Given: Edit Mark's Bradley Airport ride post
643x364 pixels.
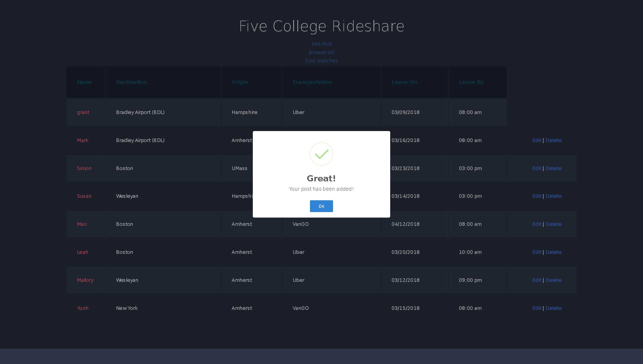Looking at the screenshot, I should point(536,140).
